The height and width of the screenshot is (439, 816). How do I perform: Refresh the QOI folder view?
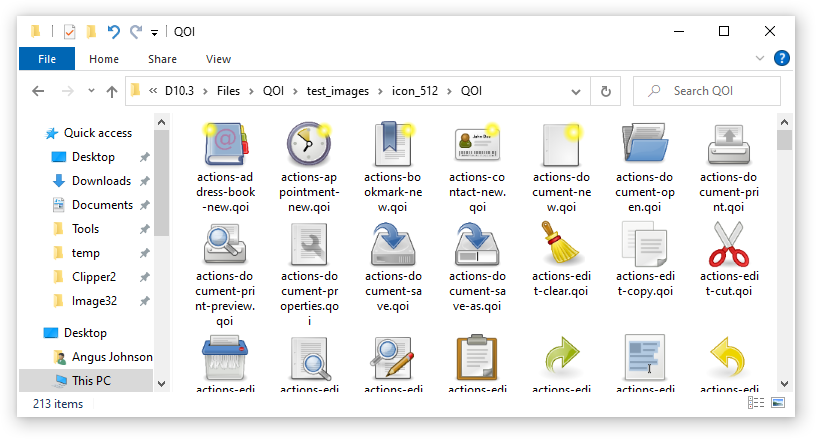606,92
